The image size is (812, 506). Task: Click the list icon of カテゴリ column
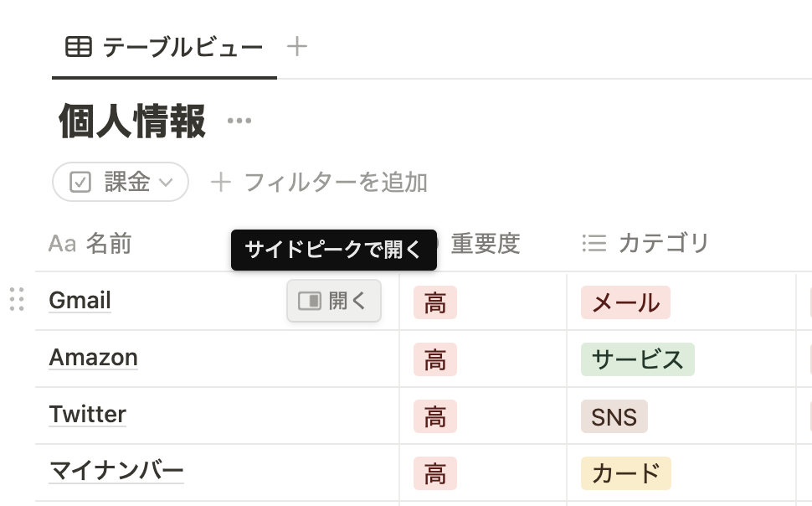(x=594, y=243)
